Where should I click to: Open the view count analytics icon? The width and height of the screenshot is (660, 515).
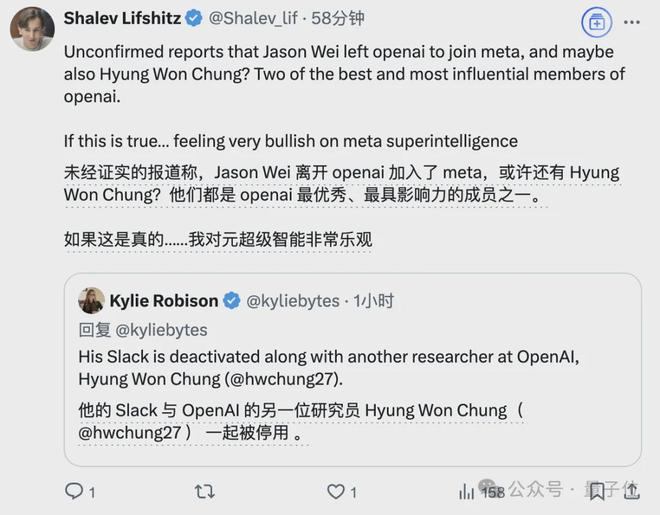coord(467,491)
